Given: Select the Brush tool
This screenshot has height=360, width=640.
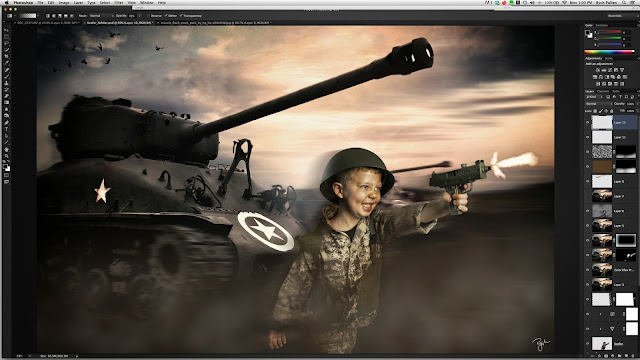Looking at the screenshot, I should tap(6, 76).
